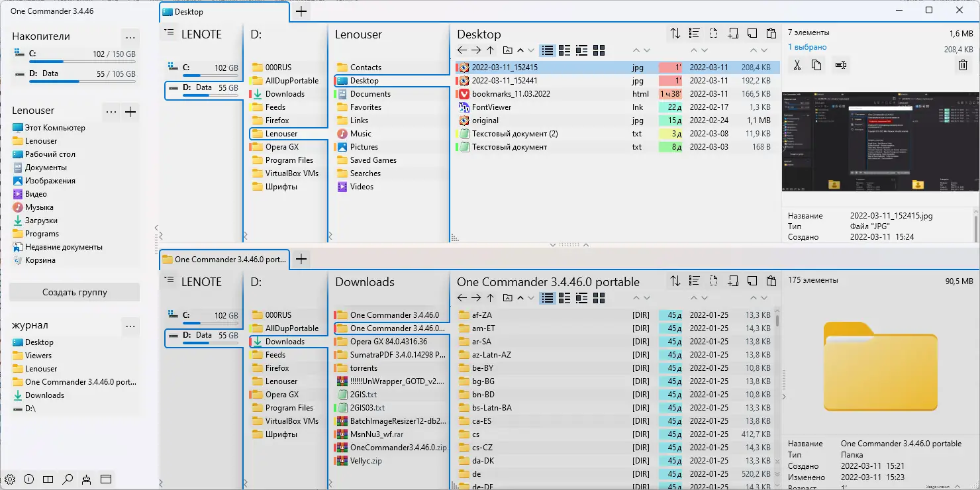Viewport: 980px width, 490px height.
Task: Open column options icon in Desktop pane
Action: pyautogui.click(x=695, y=33)
